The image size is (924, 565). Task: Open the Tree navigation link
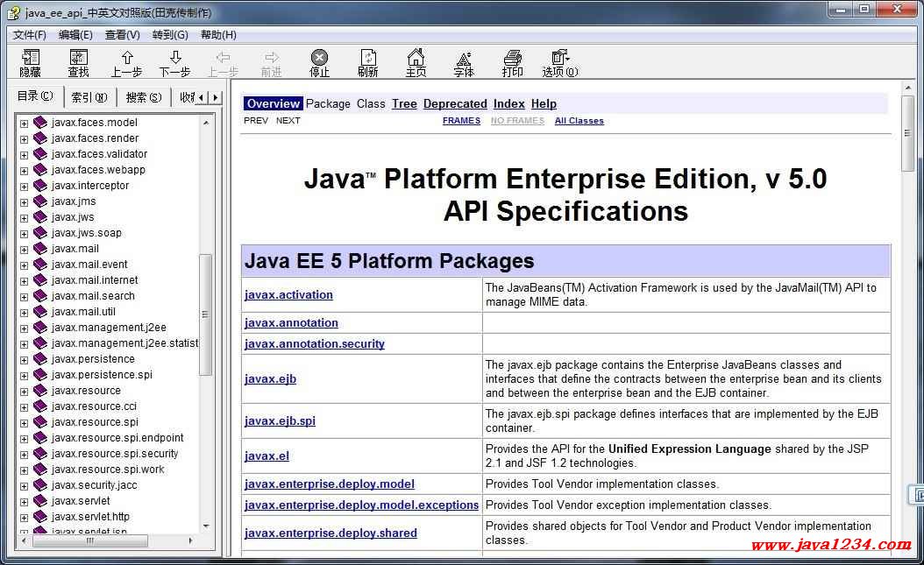tap(404, 103)
